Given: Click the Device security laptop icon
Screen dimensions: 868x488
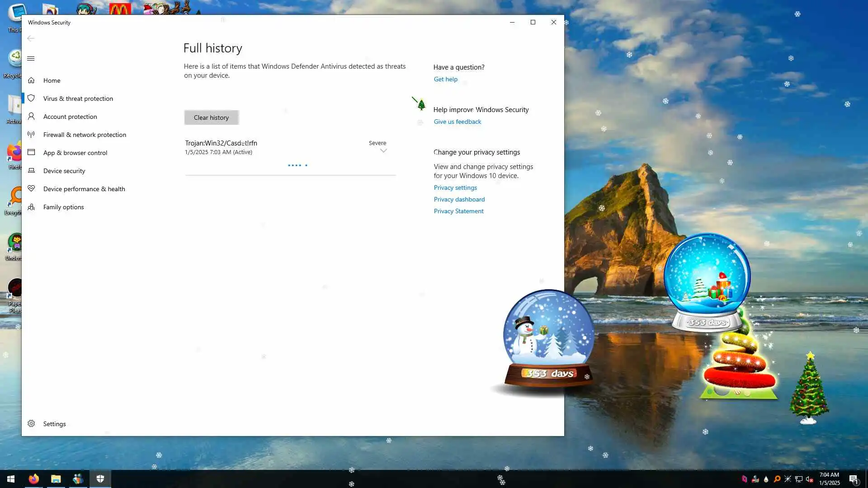Looking at the screenshot, I should (31, 171).
